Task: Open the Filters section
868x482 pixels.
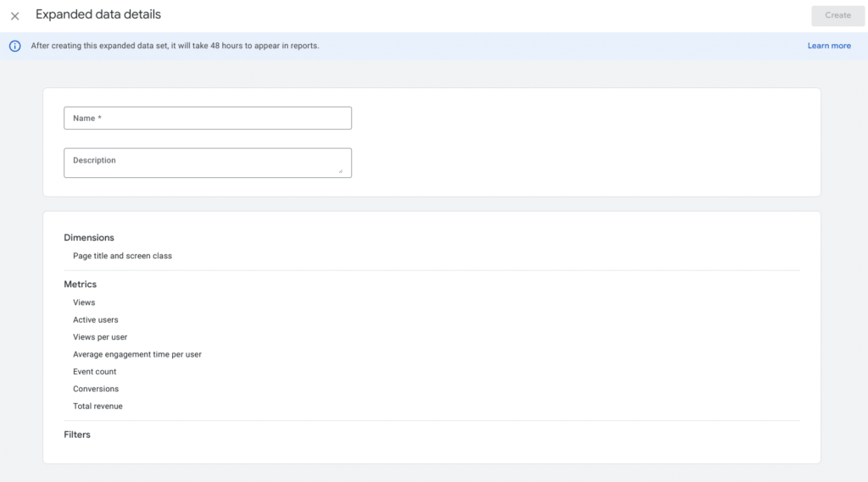Action: 77,435
